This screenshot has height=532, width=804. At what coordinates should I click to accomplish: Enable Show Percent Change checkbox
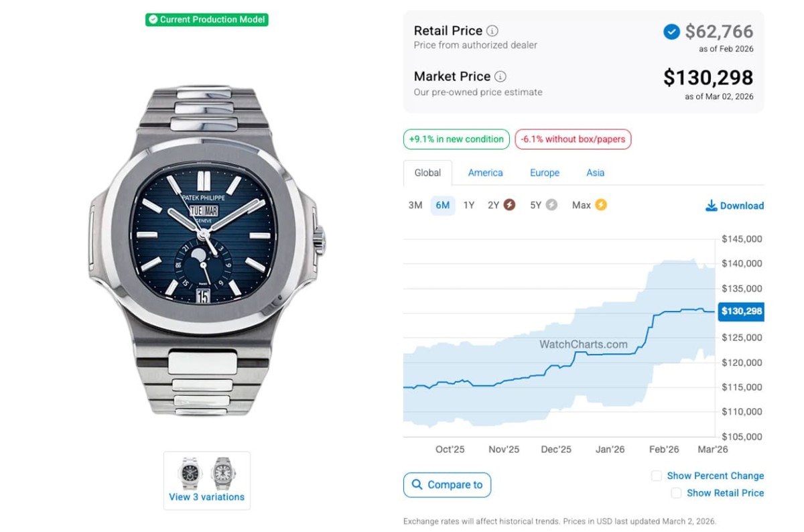click(657, 476)
